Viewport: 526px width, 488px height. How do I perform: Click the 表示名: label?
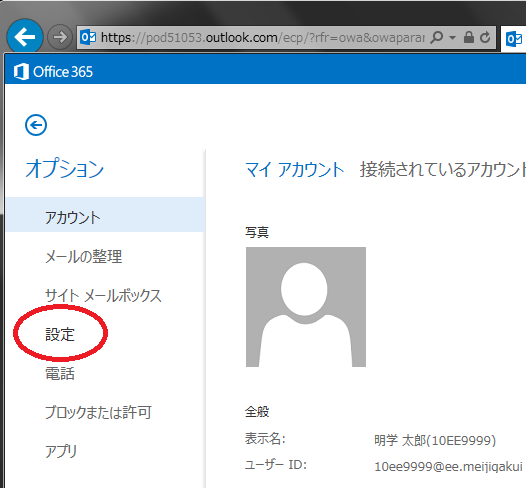(x=265, y=439)
